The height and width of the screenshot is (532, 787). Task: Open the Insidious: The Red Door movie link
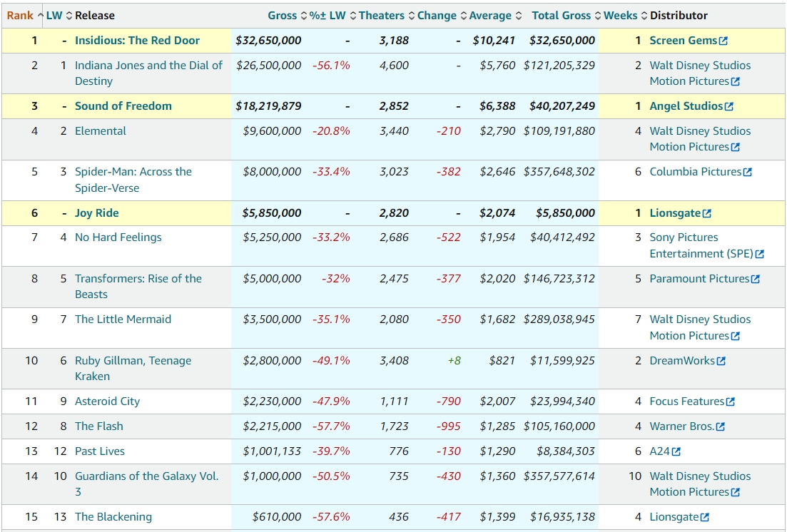[x=137, y=41]
